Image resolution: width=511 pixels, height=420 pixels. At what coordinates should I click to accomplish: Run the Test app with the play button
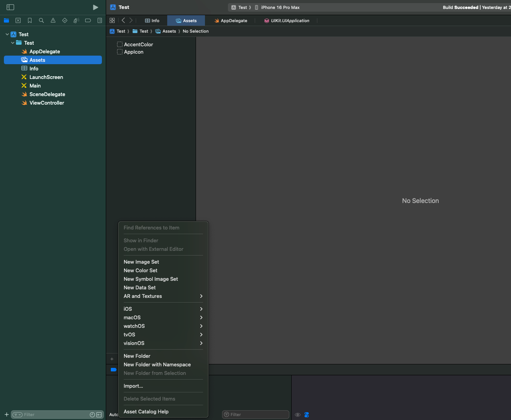tap(95, 7)
